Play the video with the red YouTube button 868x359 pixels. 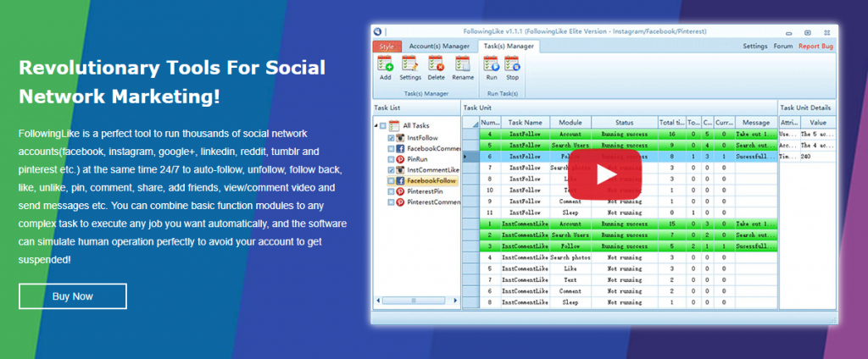point(604,174)
